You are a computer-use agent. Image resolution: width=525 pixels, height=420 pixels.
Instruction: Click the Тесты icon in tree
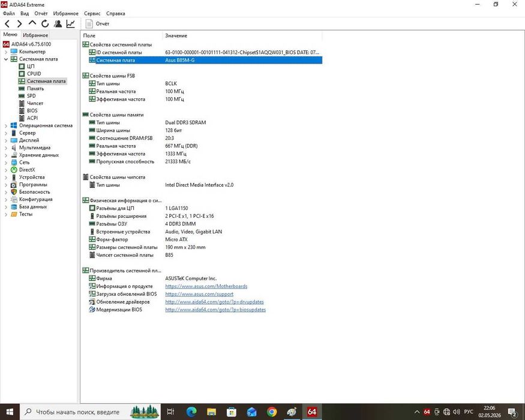tap(14, 214)
